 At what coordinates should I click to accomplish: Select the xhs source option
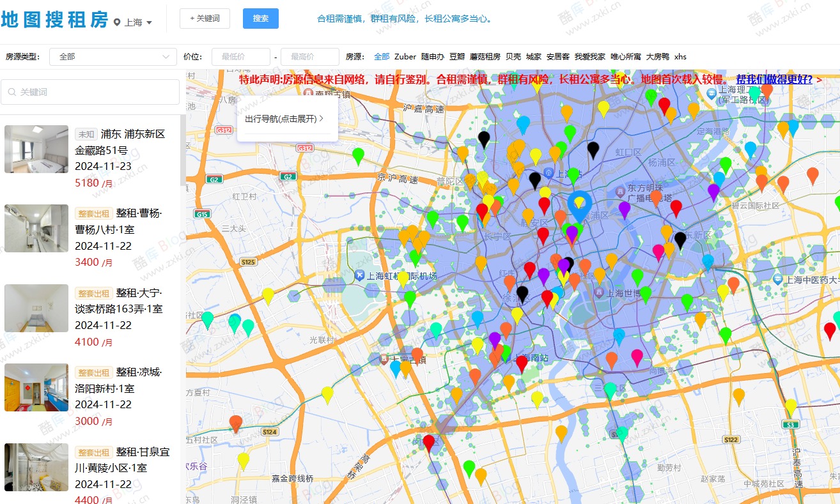[x=680, y=56]
